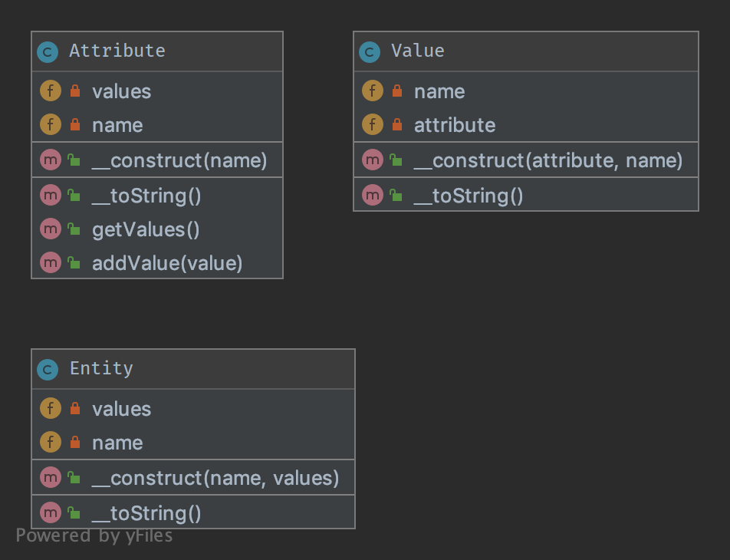Select the Attribute class header
Image resolution: width=730 pixels, height=560 pixels.
click(117, 51)
